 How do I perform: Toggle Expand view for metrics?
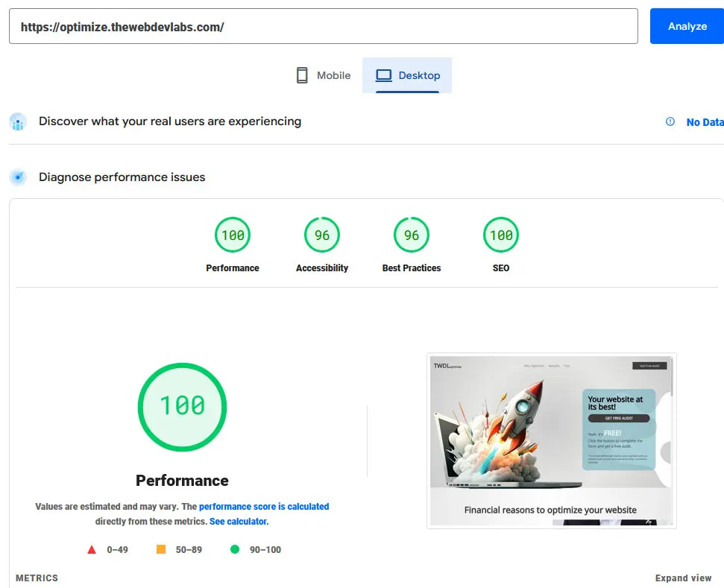(x=683, y=578)
